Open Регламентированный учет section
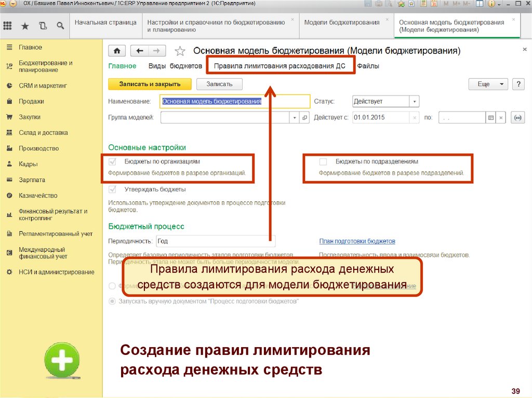The width and height of the screenshot is (532, 398). (x=56, y=234)
